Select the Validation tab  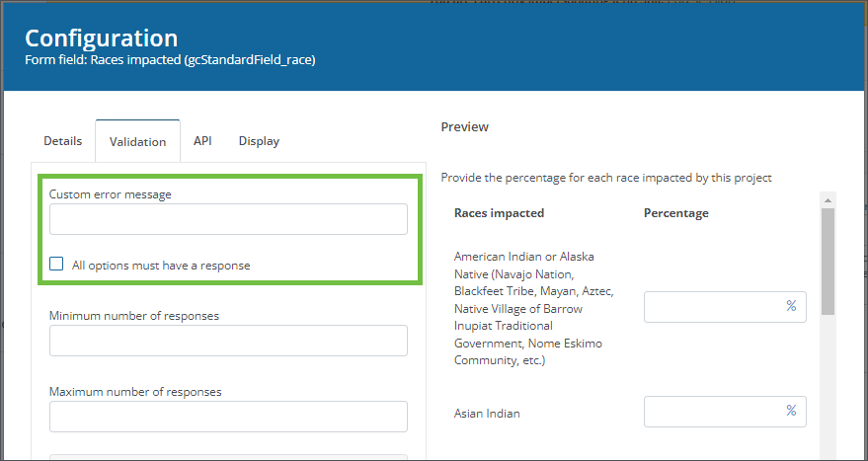tap(137, 142)
